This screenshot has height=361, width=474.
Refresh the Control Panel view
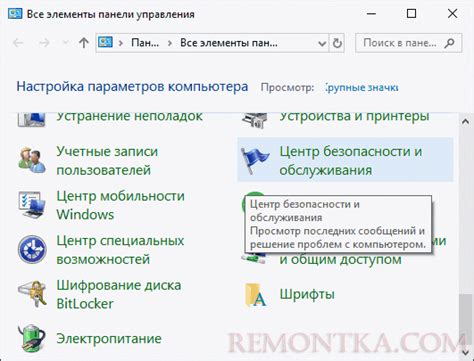(337, 43)
